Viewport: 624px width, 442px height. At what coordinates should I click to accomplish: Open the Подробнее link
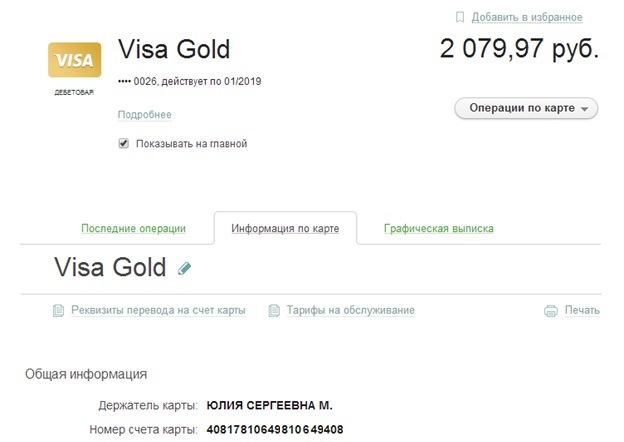pyautogui.click(x=145, y=115)
